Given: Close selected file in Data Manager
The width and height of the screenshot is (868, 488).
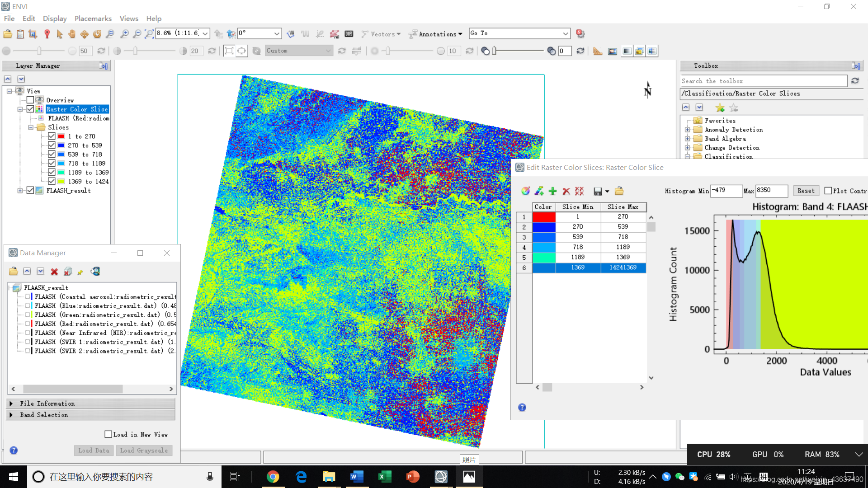Looking at the screenshot, I should (x=54, y=272).
